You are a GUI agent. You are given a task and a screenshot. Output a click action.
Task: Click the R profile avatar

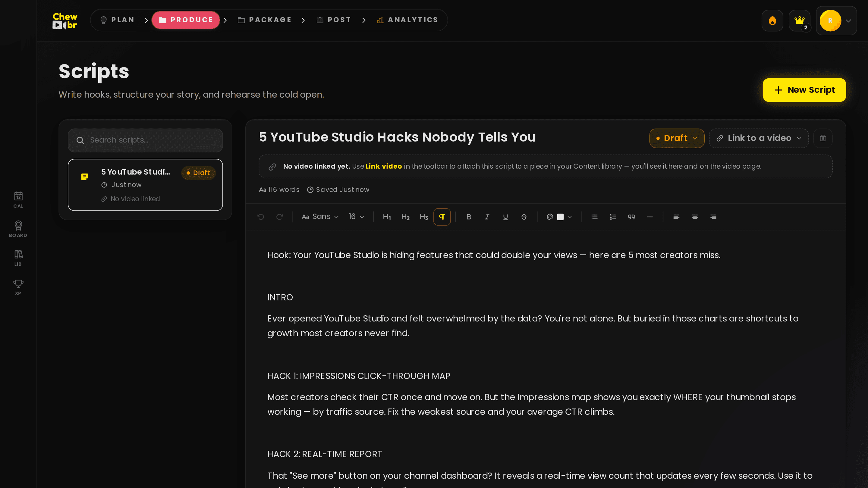coord(830,20)
